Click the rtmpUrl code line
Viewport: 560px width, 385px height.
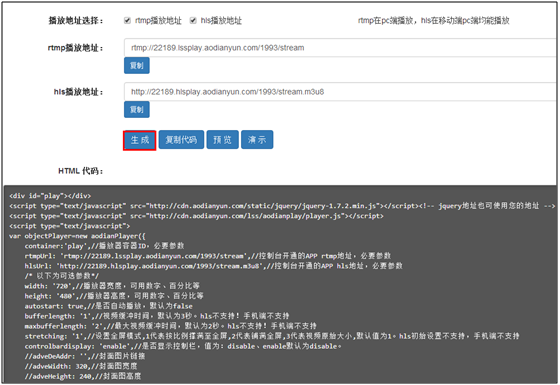(x=208, y=256)
